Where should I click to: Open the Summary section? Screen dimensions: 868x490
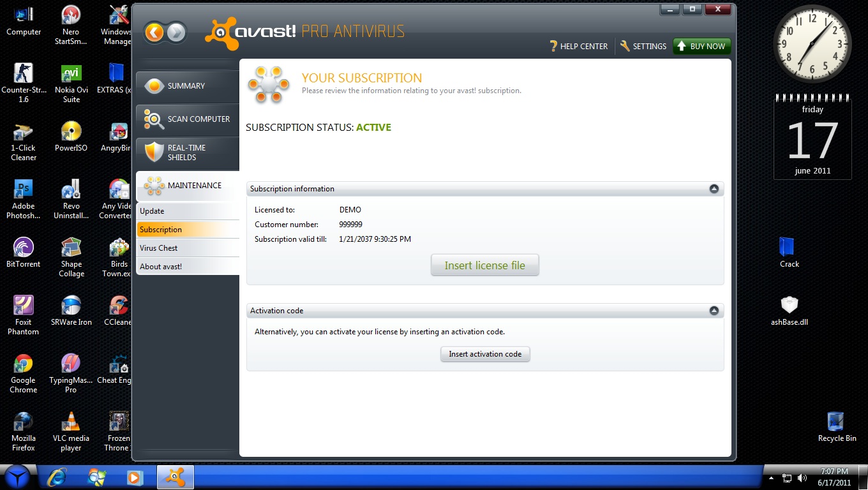click(x=187, y=86)
